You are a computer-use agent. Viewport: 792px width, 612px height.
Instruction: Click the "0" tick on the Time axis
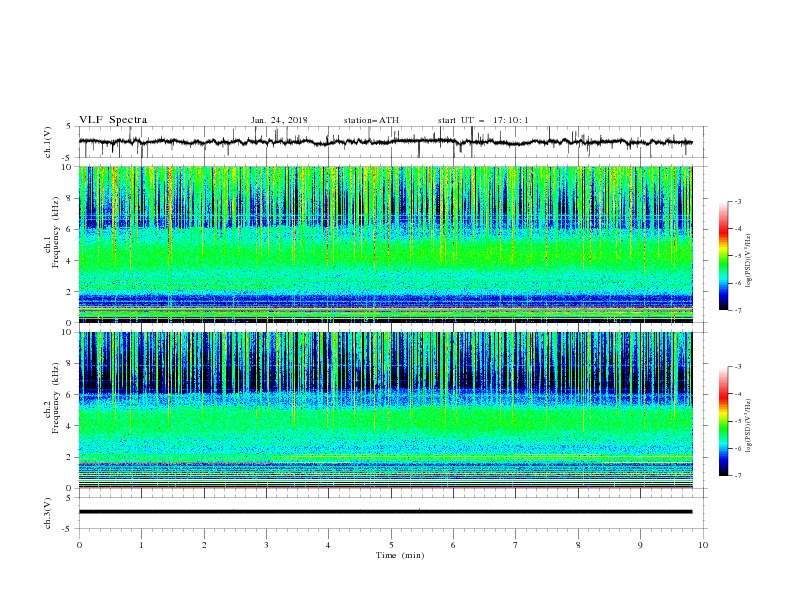pos(79,545)
